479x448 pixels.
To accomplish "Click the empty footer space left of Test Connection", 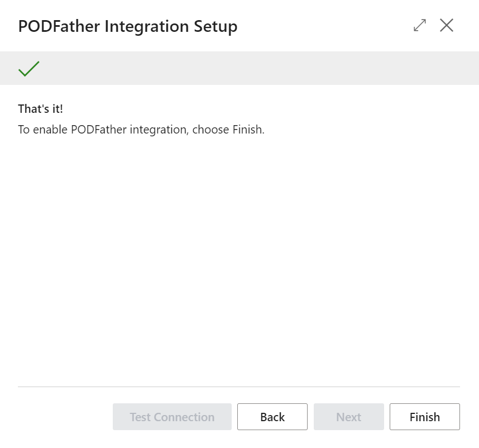I will [64, 417].
